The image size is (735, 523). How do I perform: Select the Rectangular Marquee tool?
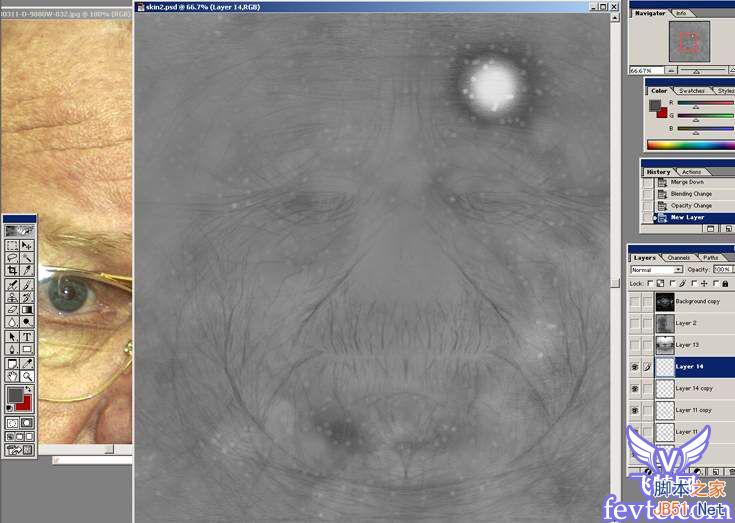tap(12, 246)
